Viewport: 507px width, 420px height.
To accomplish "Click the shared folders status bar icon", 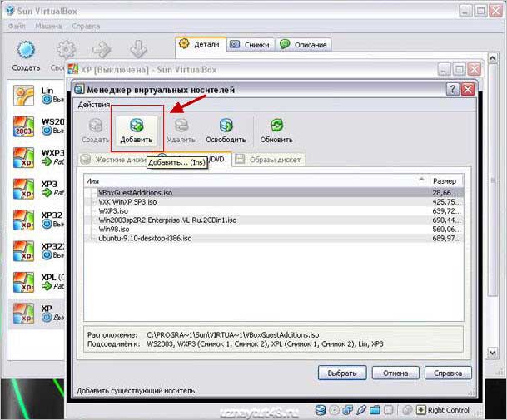I will pyautogui.click(x=375, y=410).
